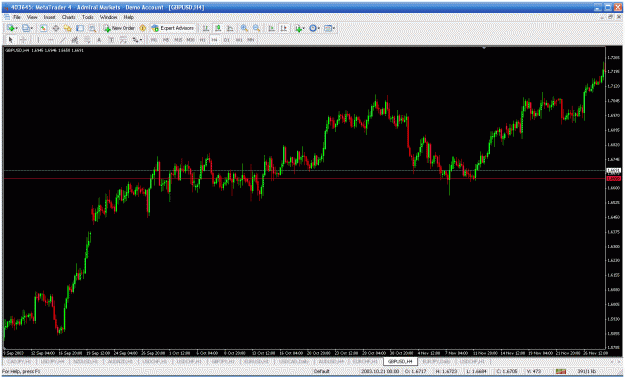Open the Insert menu
Screen dimensions: 625x377
(x=49, y=17)
